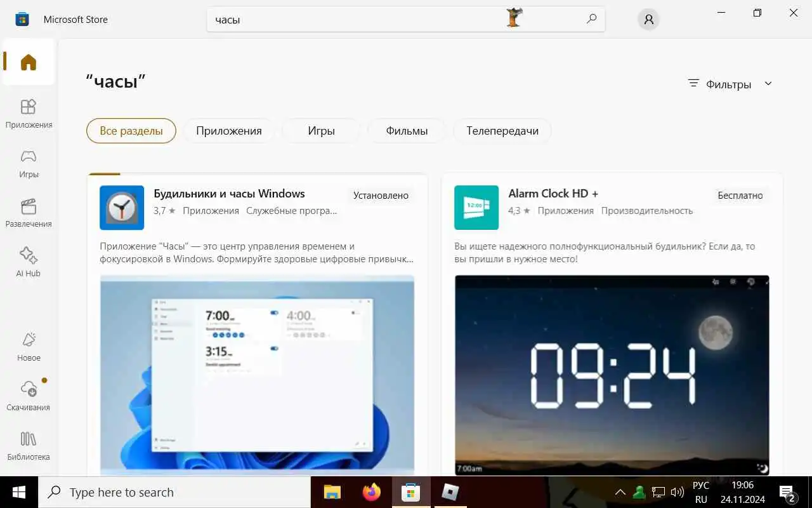Click the Microsoft Store logo icon
Viewport: 812px width, 508px height.
(22, 19)
